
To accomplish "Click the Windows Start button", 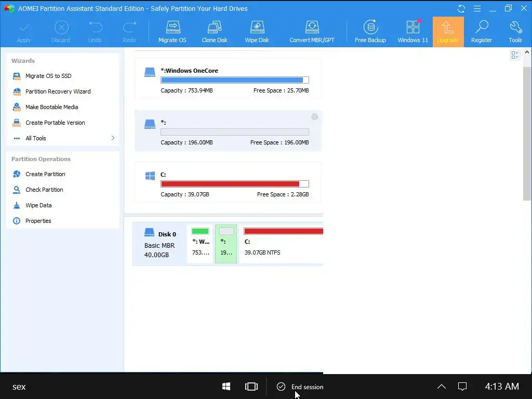I will (x=227, y=387).
